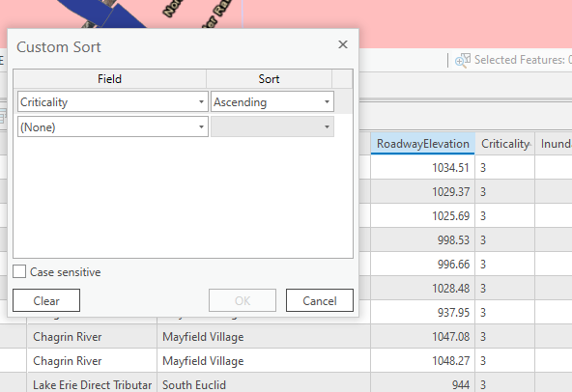The height and width of the screenshot is (392, 572).
Task: Click the Field column header in dialog
Action: pyautogui.click(x=110, y=79)
